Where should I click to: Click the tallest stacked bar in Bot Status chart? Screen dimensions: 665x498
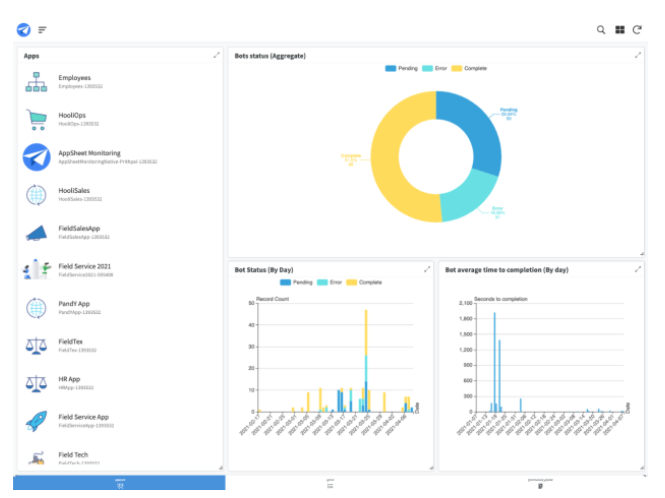pyautogui.click(x=366, y=361)
